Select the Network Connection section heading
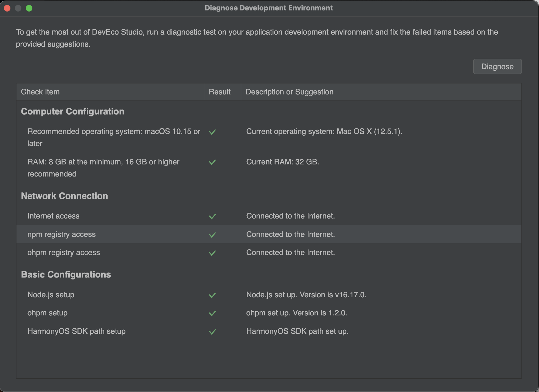The image size is (539, 392). point(64,196)
